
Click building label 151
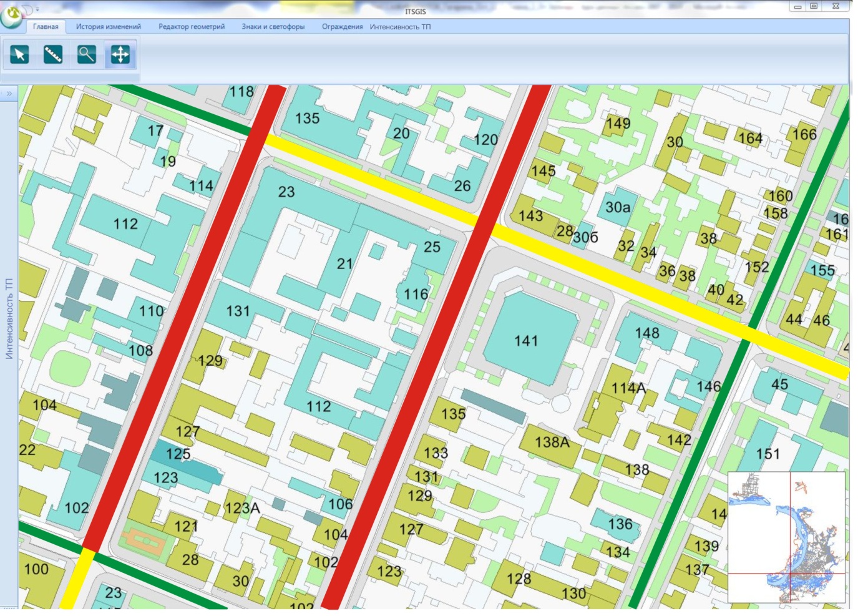click(768, 454)
